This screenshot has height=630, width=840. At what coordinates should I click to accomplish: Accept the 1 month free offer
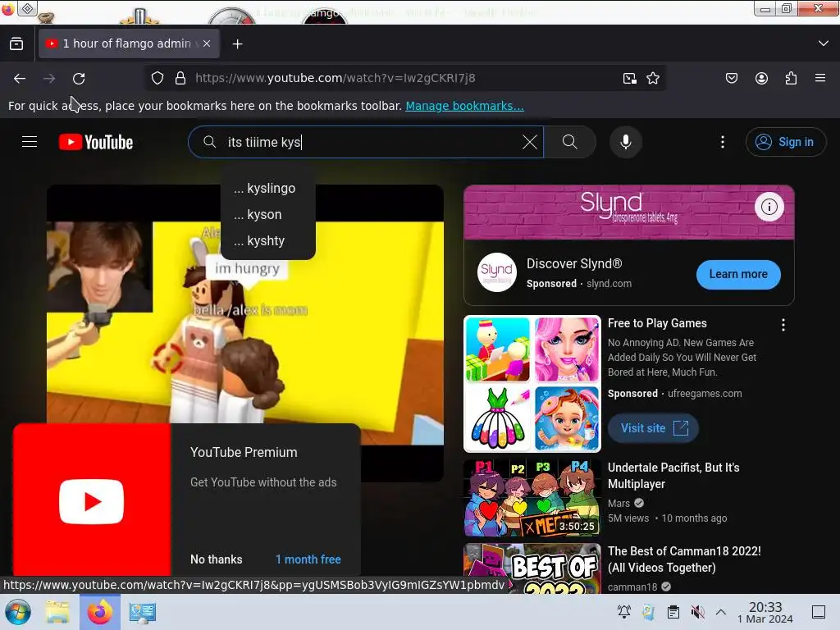[308, 559]
